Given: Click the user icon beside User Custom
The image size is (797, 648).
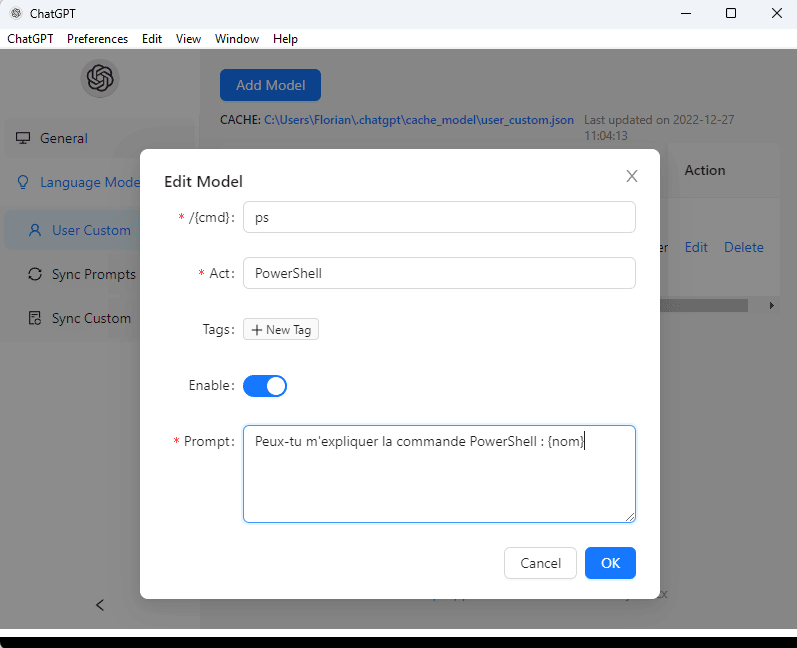Looking at the screenshot, I should point(35,230).
